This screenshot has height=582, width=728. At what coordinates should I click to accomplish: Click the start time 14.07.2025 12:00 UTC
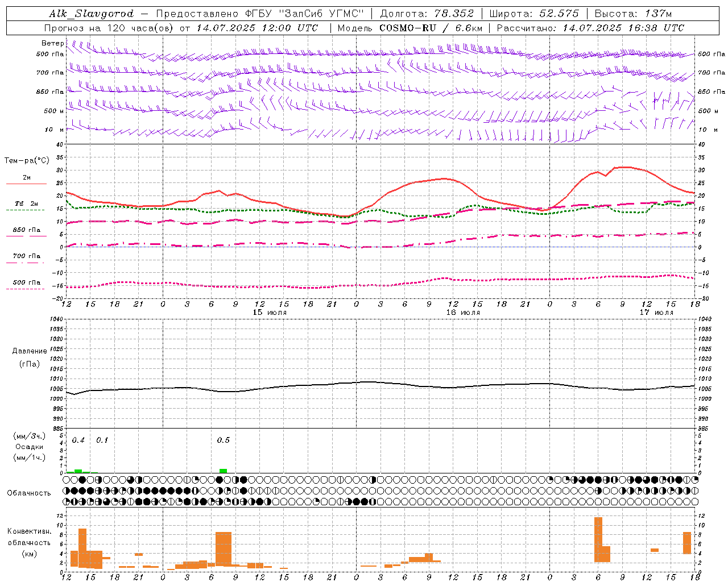tap(257, 28)
